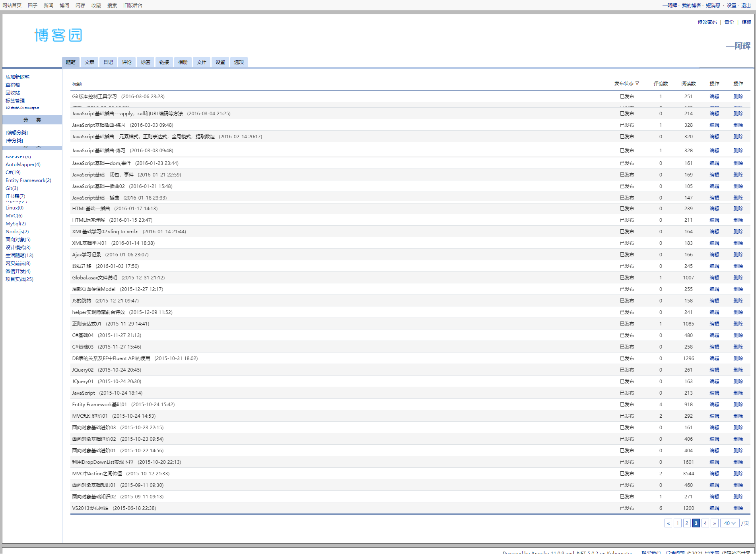
Task: Open 新闻 in top navigation
Action: pyautogui.click(x=49, y=5)
